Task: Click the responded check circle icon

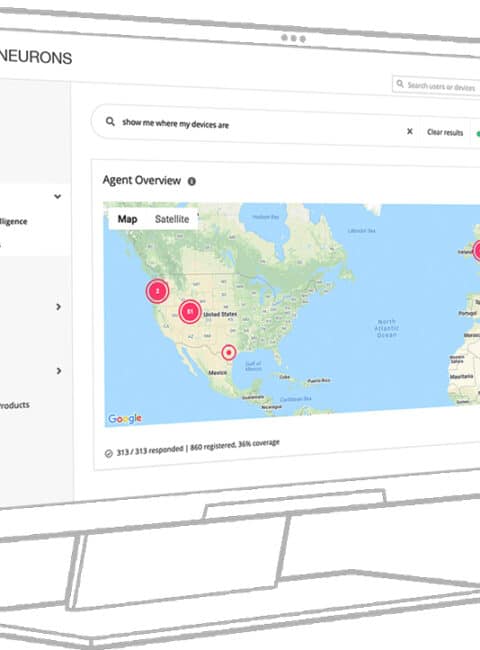Action: pyautogui.click(x=109, y=454)
